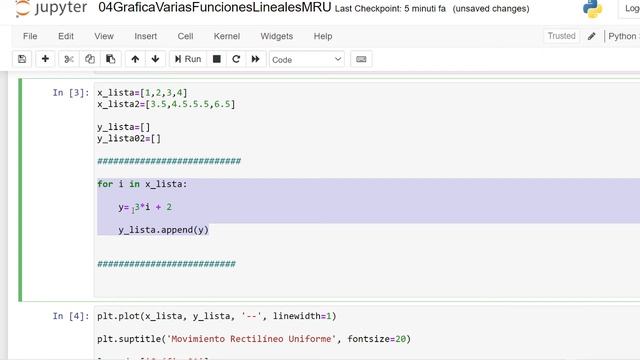Click the pencil edit icon near Trusted
The width and height of the screenshot is (640, 360).
coord(591,36)
